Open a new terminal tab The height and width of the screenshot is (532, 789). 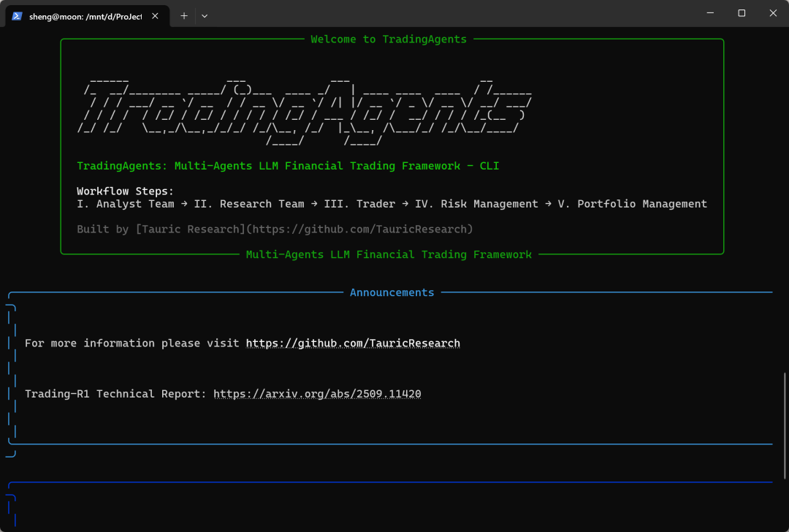(184, 16)
